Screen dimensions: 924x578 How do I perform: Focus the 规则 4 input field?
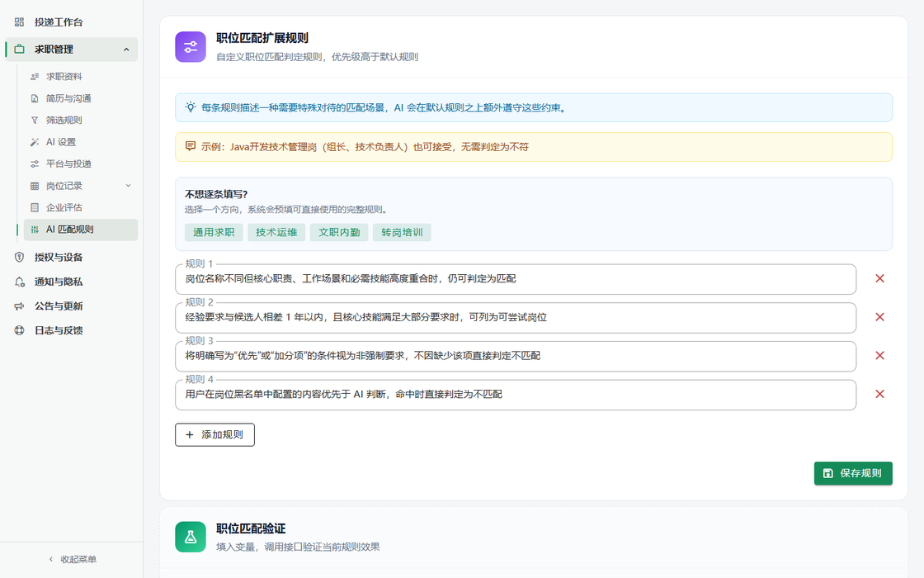516,395
